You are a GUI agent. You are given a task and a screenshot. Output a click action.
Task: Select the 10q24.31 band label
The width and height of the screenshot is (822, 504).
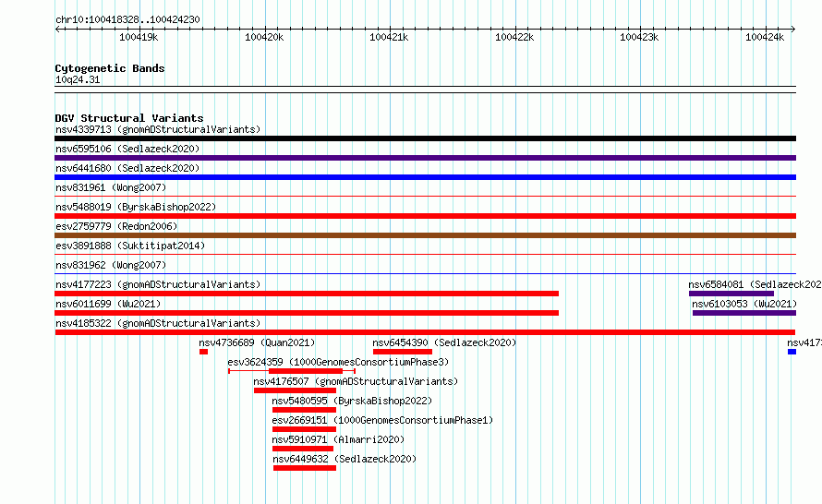tap(78, 79)
